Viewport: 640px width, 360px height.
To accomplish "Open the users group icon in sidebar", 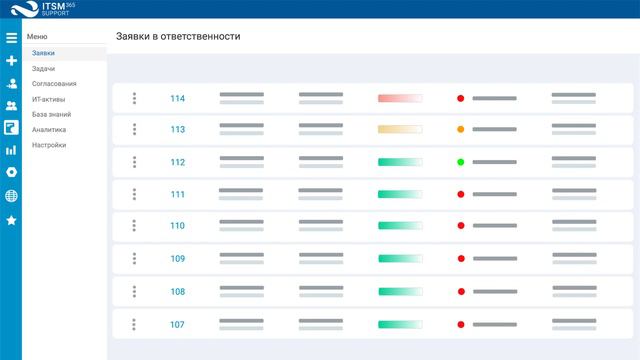I will pos(11,106).
